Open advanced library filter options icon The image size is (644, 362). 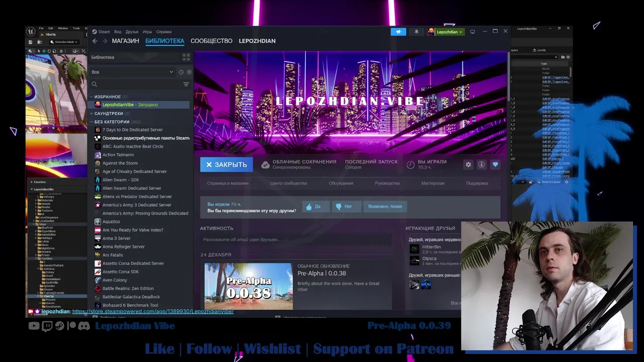(x=186, y=84)
